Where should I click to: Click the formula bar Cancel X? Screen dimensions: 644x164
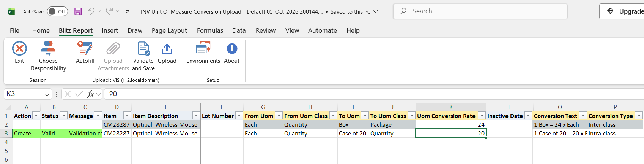[68, 94]
